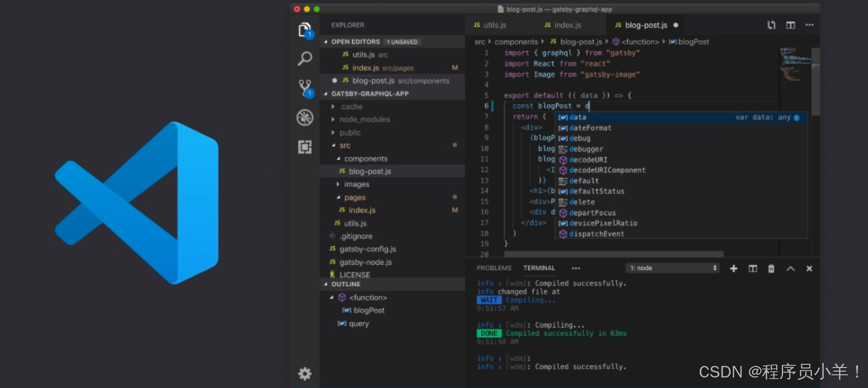Expand the node_modules folder
This screenshot has height=388, width=868.
click(333, 119)
